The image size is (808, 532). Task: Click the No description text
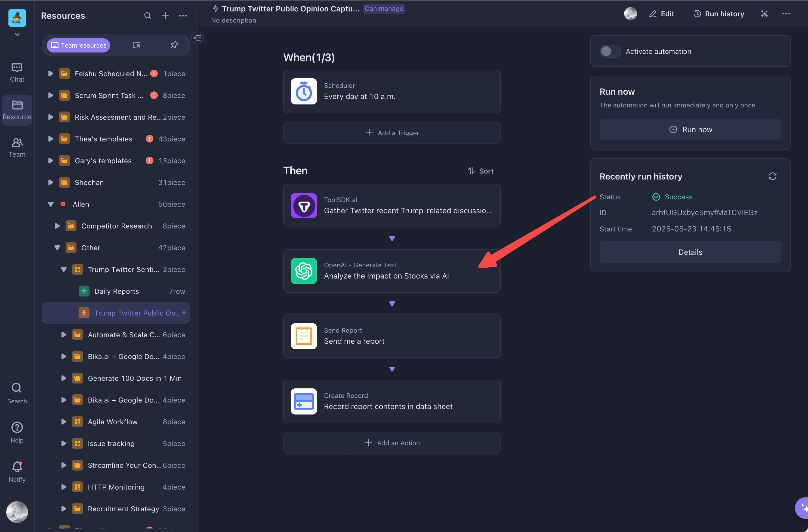coord(234,20)
